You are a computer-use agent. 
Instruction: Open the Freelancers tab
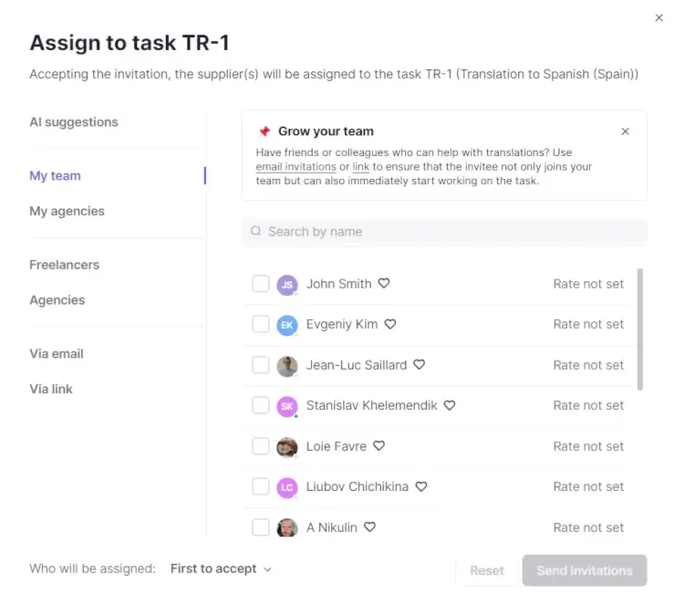tap(65, 265)
